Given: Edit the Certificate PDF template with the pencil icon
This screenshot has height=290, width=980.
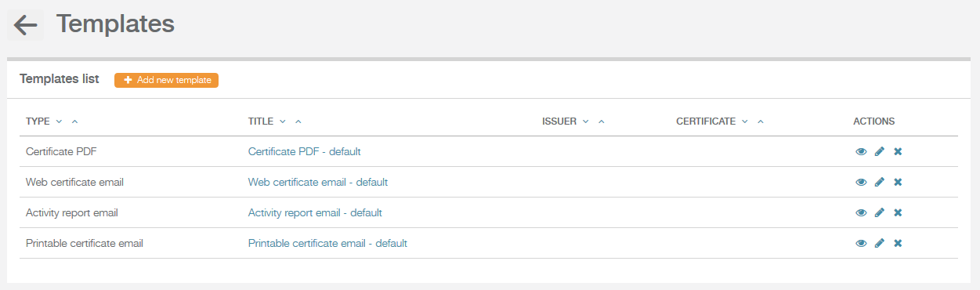Looking at the screenshot, I should pos(879,151).
